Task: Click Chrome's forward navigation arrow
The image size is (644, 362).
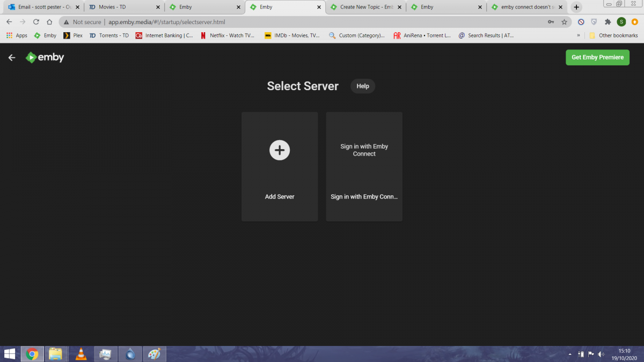Action: [x=23, y=22]
